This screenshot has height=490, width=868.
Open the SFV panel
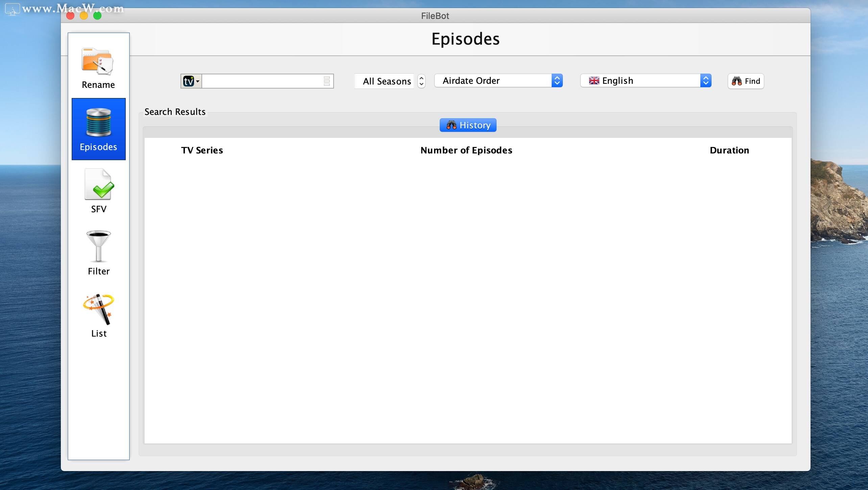click(98, 191)
